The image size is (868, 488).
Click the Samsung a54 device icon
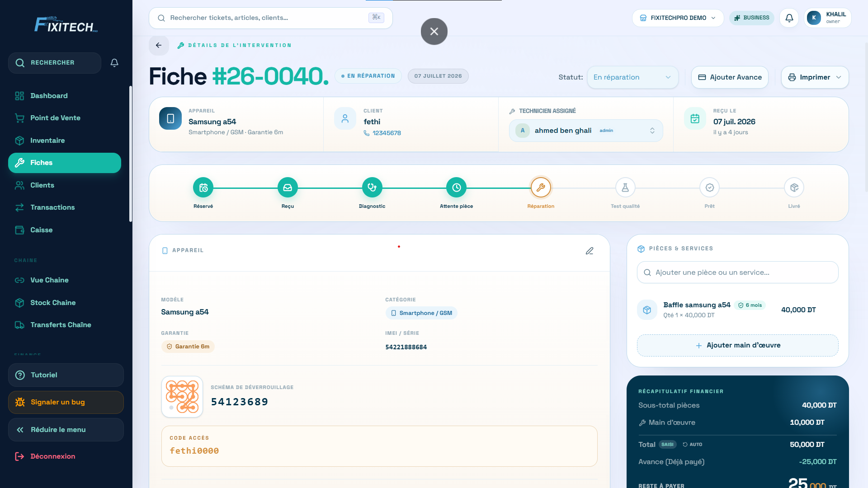click(x=170, y=118)
